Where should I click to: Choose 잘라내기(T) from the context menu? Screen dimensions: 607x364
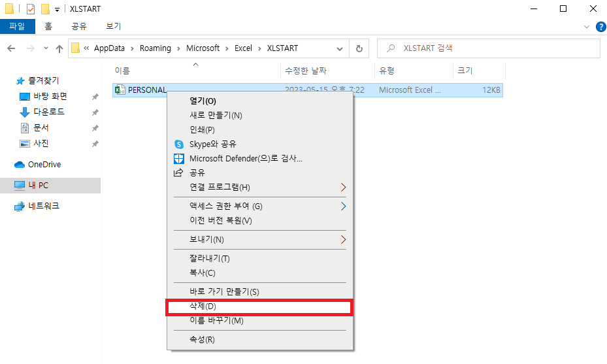click(x=260, y=258)
